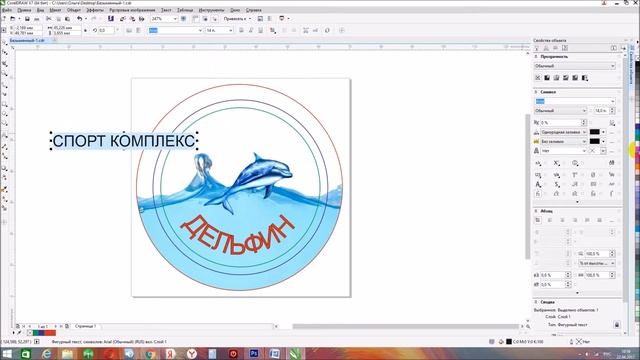Image resolution: width=640 pixels, height=360 pixels.
Task: Collapse the Character section expander
Action: pyautogui.click(x=536, y=92)
